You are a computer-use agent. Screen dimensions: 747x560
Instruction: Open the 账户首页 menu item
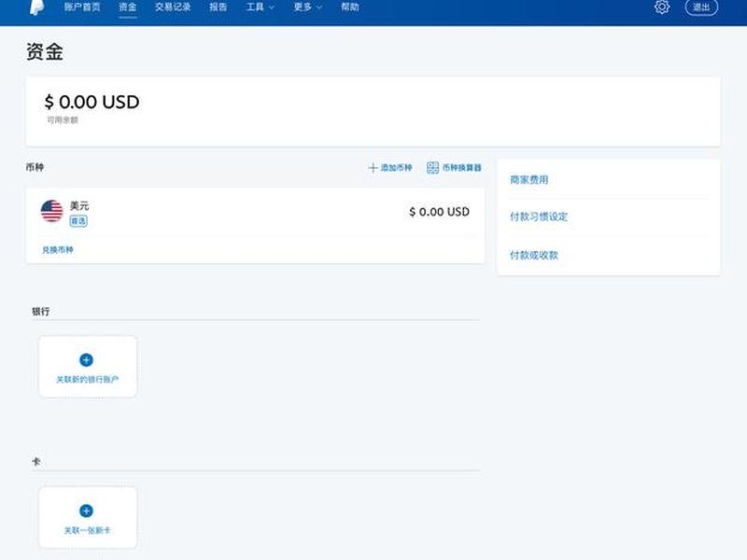(82, 7)
